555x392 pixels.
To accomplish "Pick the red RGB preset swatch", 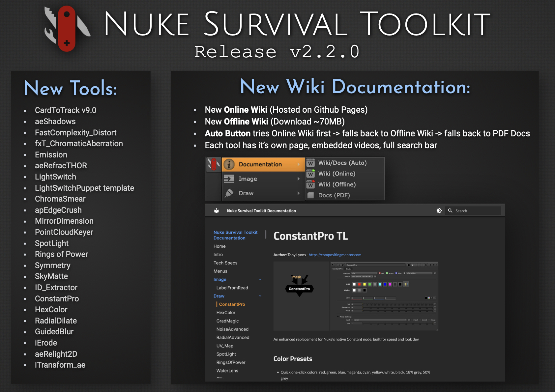I will pos(360,284).
